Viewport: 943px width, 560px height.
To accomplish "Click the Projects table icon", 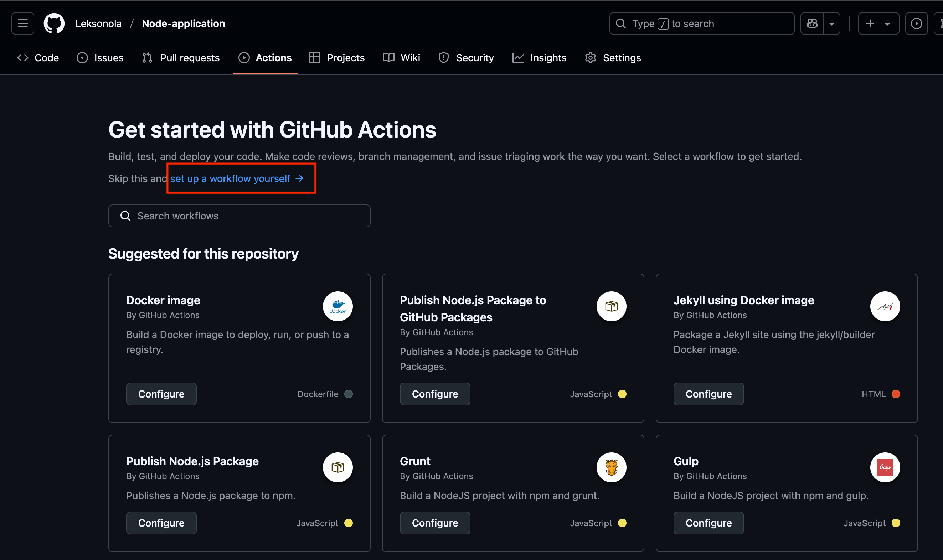I will (314, 58).
